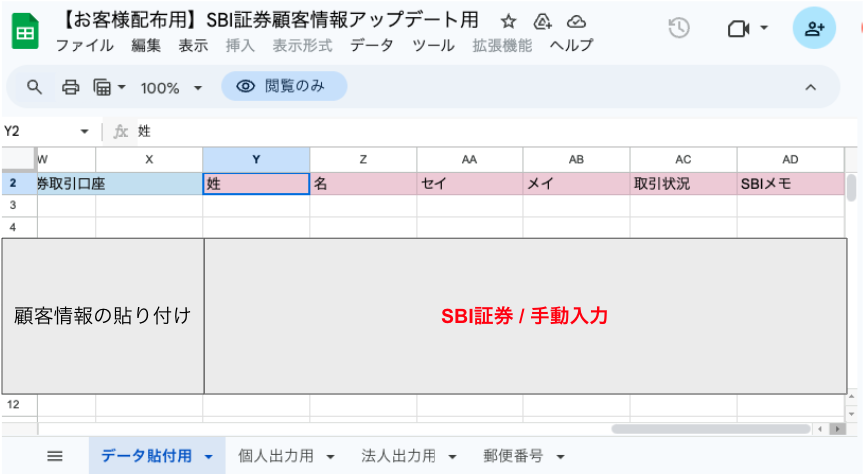Click the セイ cell

pos(469,183)
